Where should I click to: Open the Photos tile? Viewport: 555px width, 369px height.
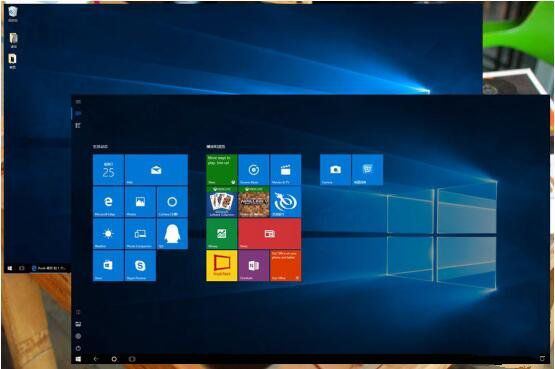pyautogui.click(x=140, y=202)
